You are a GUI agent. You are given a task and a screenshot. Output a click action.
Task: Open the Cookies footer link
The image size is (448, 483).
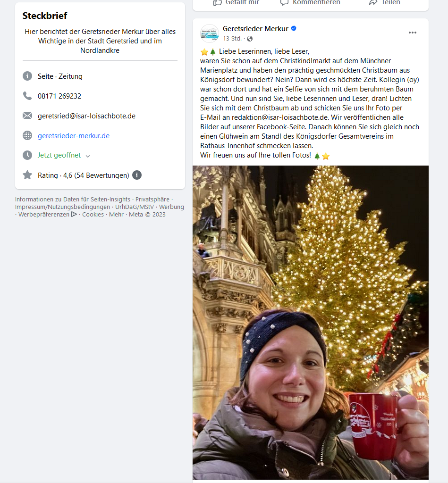pyautogui.click(x=93, y=215)
